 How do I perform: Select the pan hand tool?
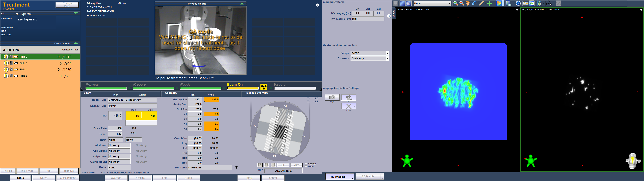468,3
